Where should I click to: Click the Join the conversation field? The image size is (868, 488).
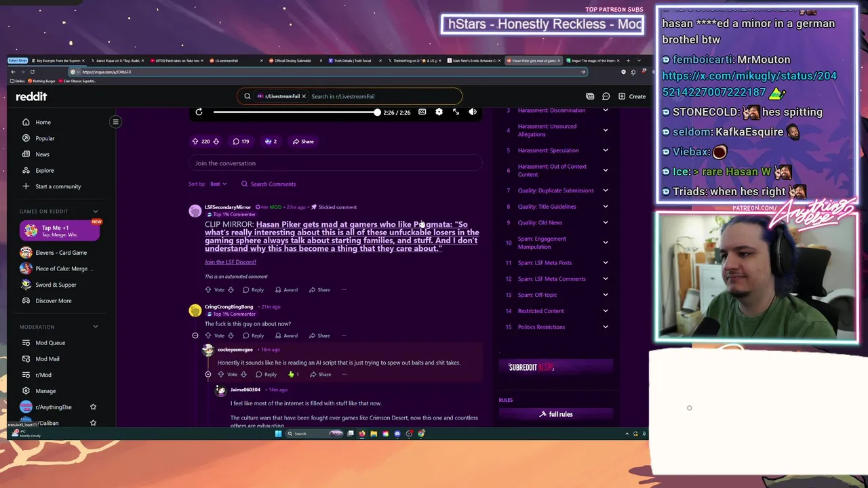(335, 163)
